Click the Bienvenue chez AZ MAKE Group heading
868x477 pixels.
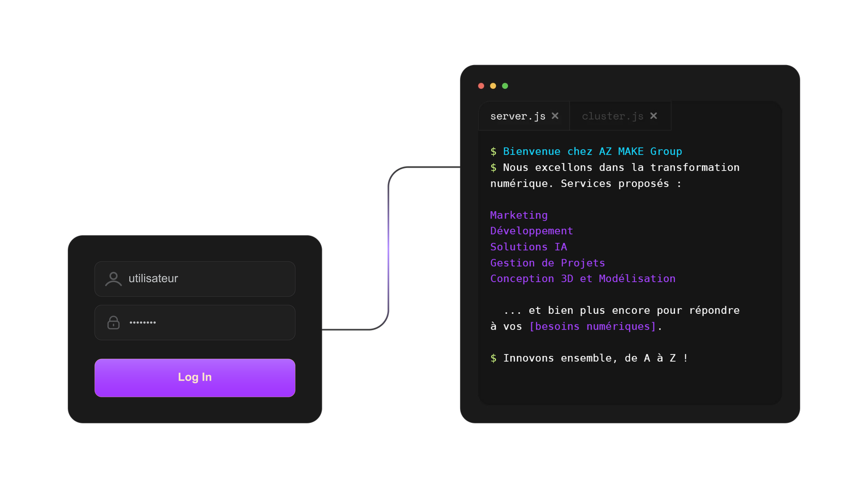[592, 152]
